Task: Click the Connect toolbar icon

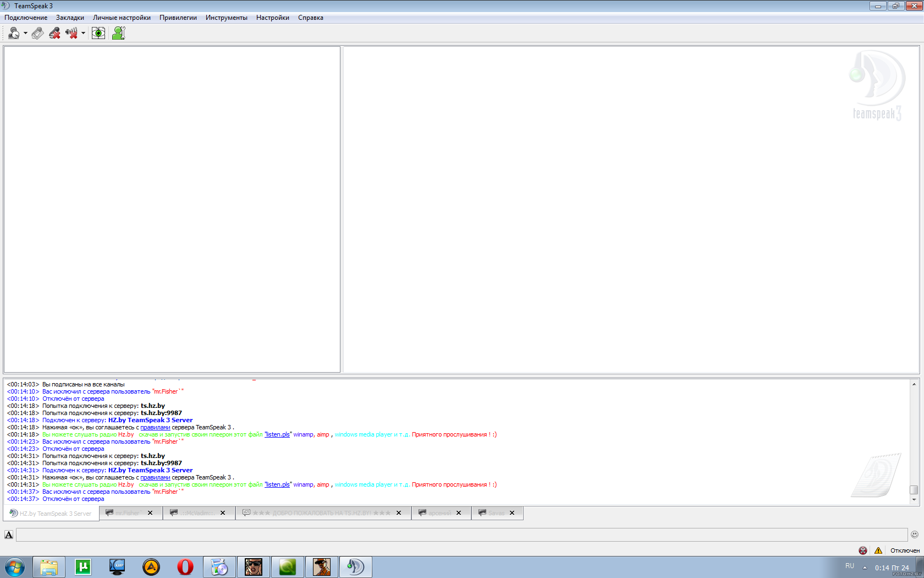Action: (x=14, y=33)
